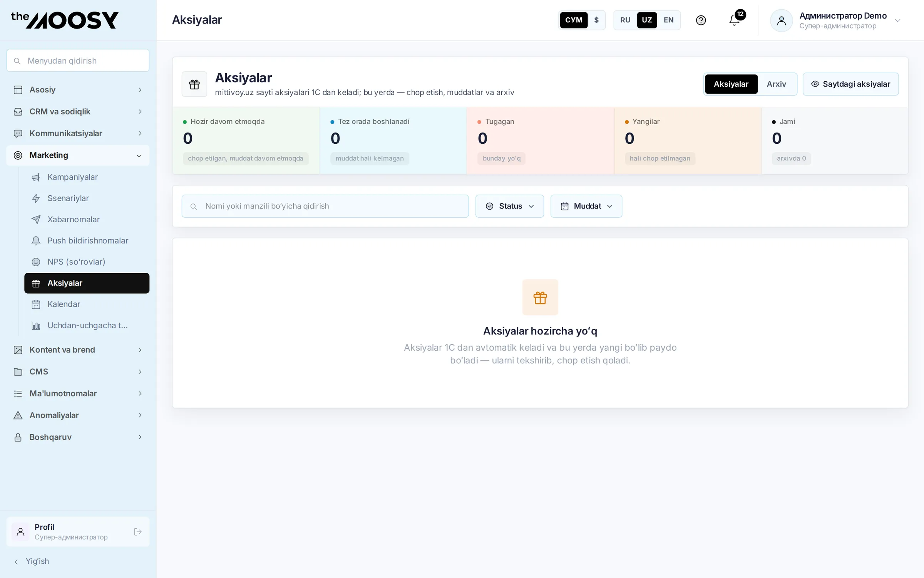Click the user avatar icon in header
The image size is (924, 578).
tap(781, 20)
